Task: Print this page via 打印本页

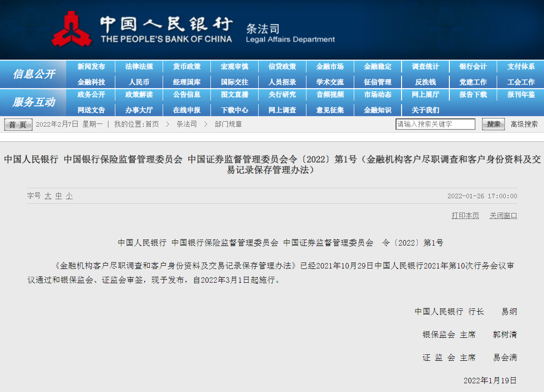Action: pyautogui.click(x=465, y=215)
